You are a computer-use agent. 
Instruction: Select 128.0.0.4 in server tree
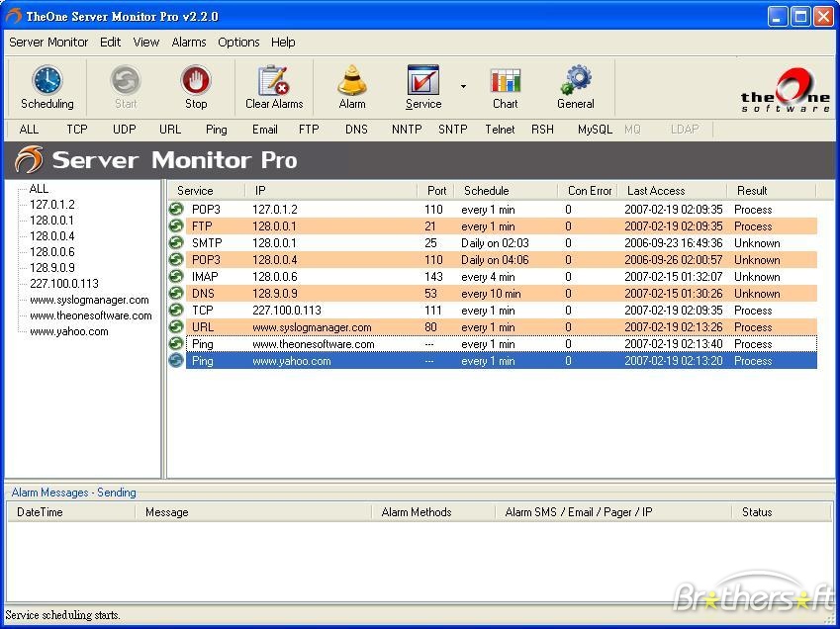coord(52,236)
